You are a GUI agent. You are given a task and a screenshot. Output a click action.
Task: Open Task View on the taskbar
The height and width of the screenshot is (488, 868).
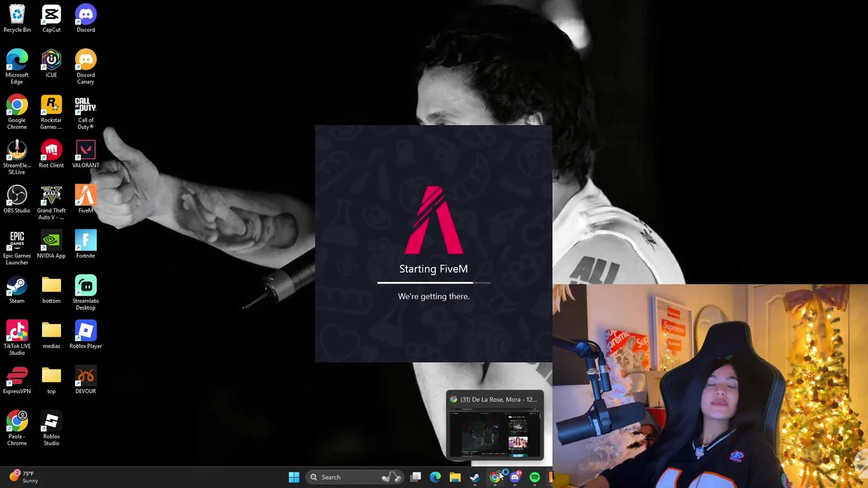click(x=416, y=477)
